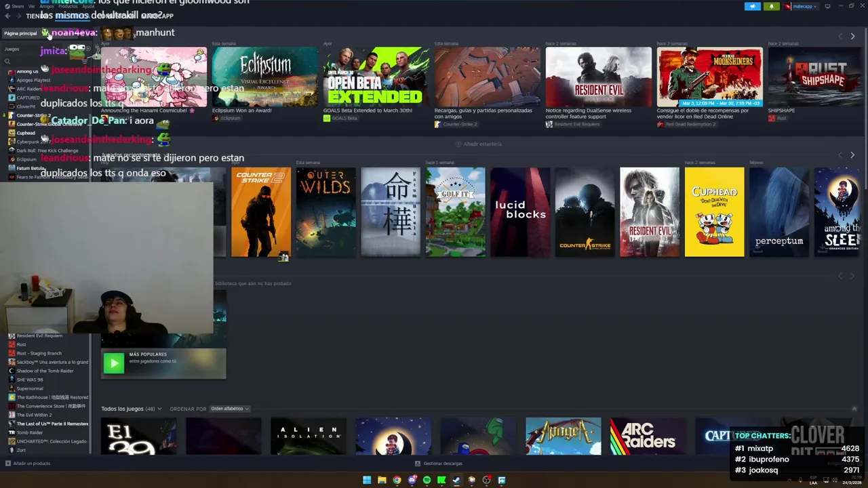Click Añadir estantería to add a shelf
868x488 pixels.
pyautogui.click(x=479, y=144)
